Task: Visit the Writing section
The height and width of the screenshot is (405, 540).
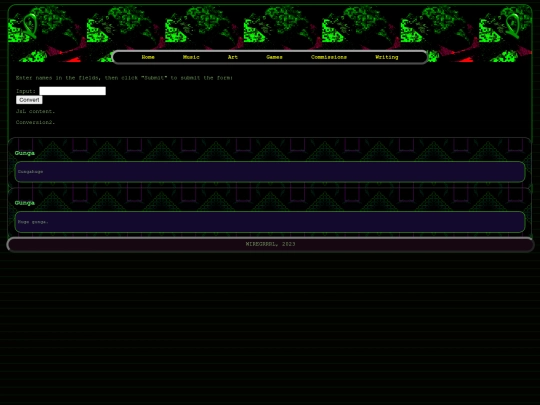Action: [387, 57]
